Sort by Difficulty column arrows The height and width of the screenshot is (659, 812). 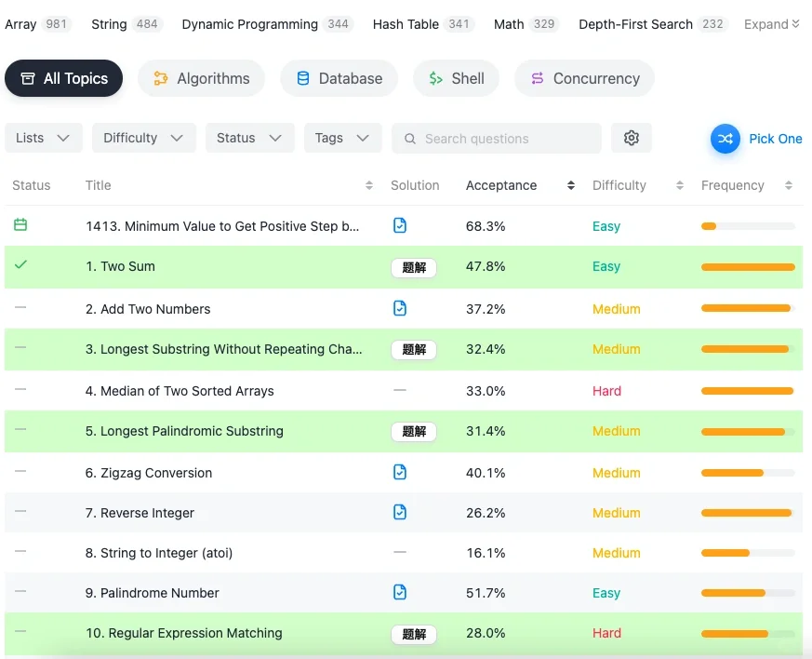679,185
